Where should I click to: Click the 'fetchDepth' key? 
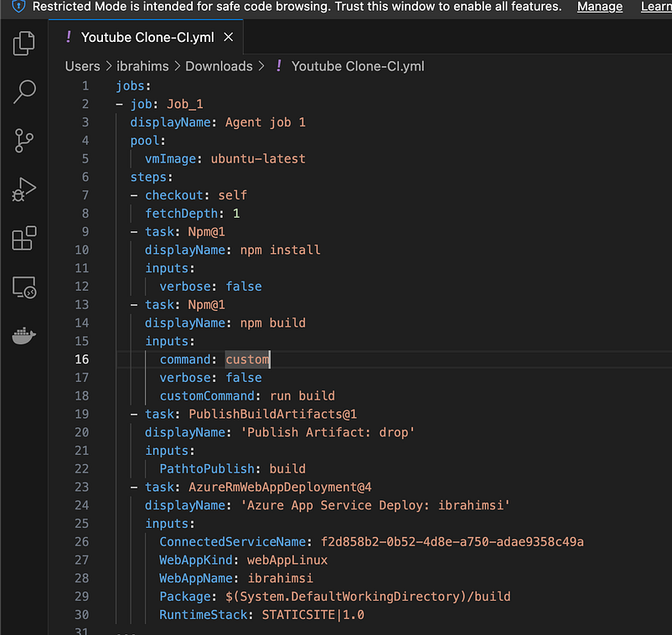(x=181, y=214)
